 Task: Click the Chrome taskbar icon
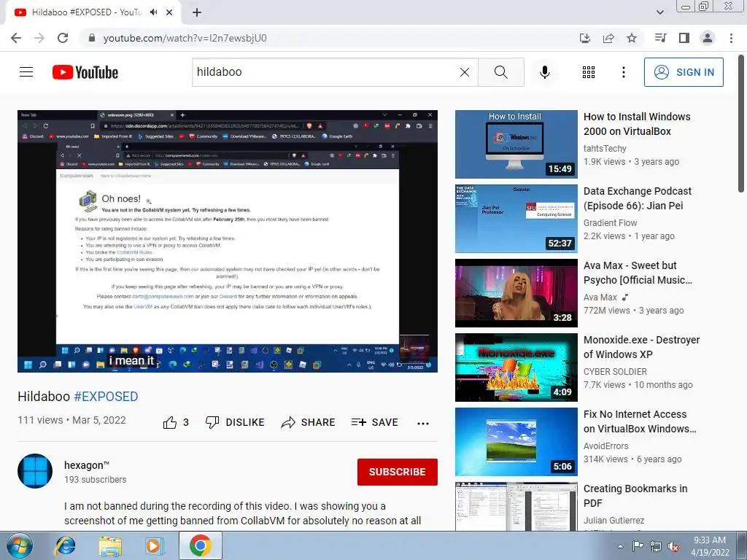point(200,545)
